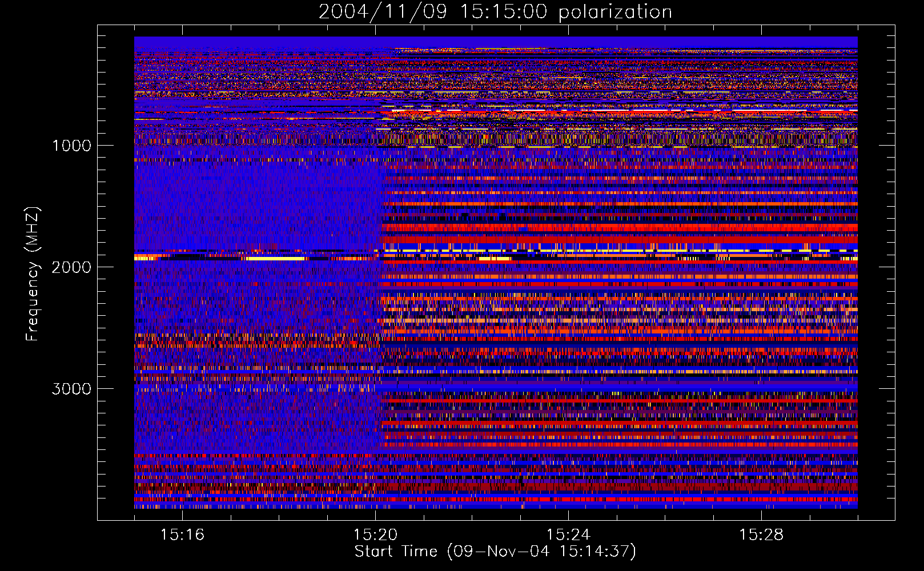Click the "Start Time (09-Nov-04 15:14:37)" label
Screen dimensions: 924x571
pyautogui.click(x=495, y=552)
